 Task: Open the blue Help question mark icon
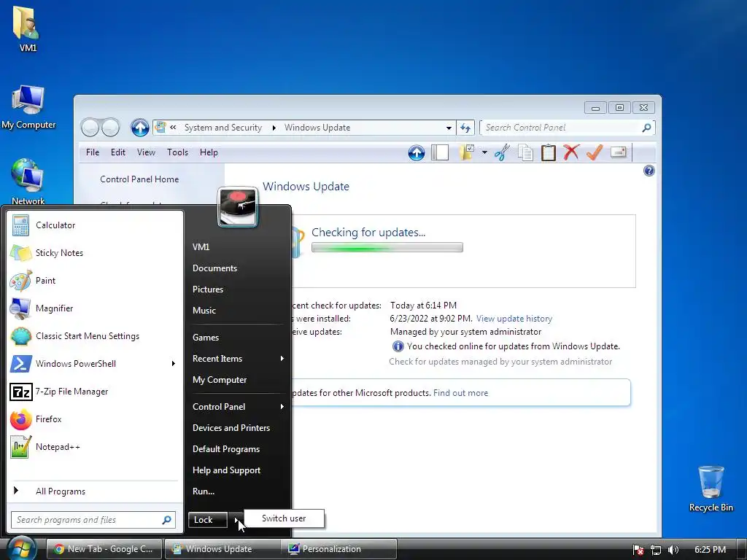pyautogui.click(x=649, y=171)
